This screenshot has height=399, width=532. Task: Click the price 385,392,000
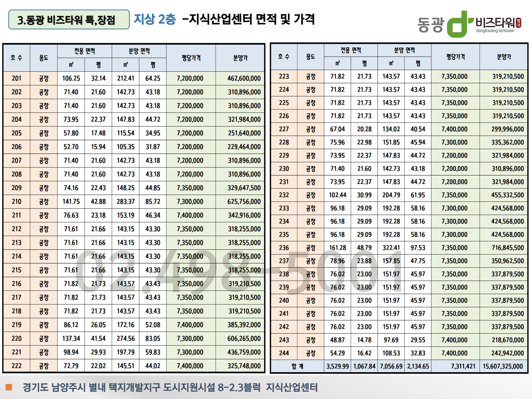click(244, 325)
